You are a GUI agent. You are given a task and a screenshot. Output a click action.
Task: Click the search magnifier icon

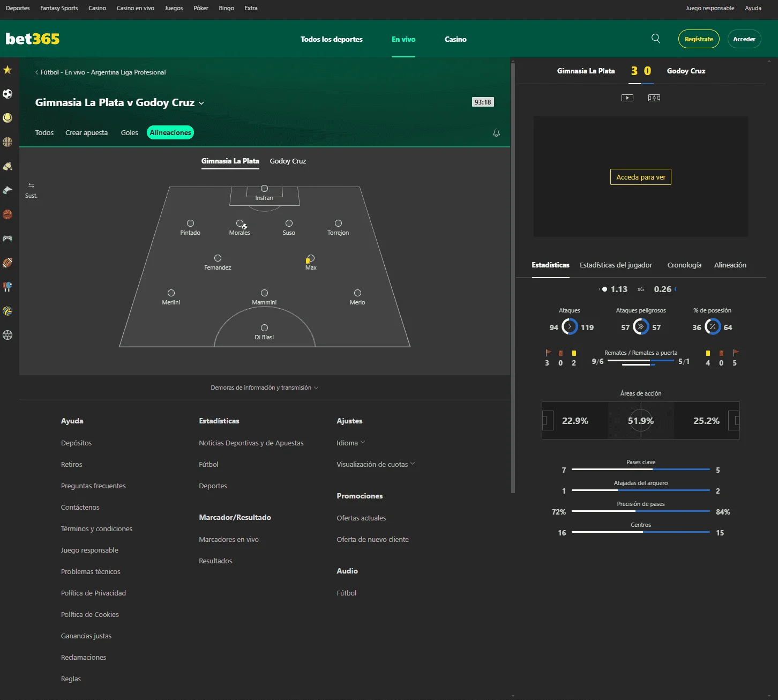(x=655, y=39)
